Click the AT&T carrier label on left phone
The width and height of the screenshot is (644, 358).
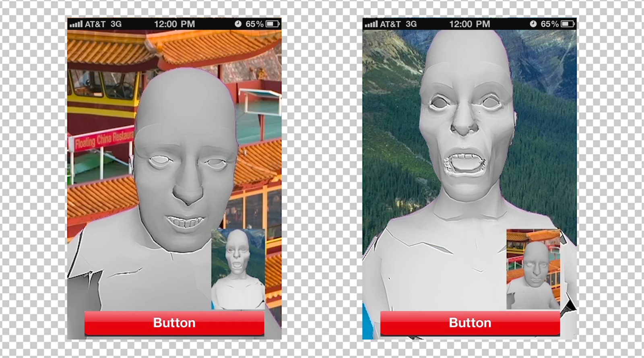[x=95, y=24]
